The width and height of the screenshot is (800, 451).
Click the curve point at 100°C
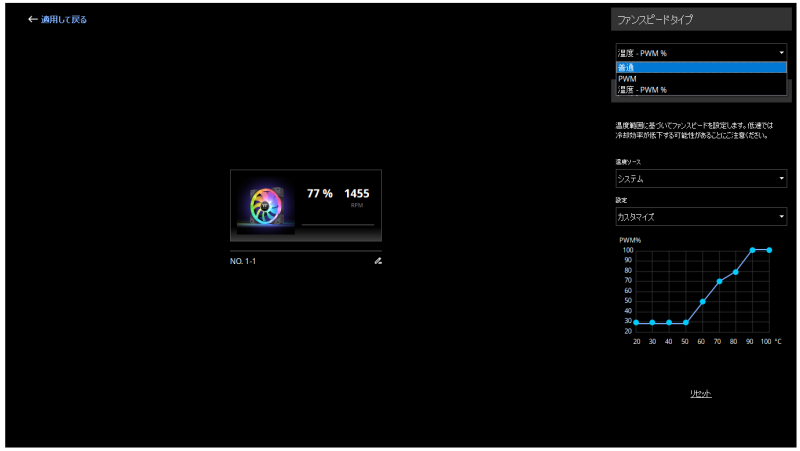click(769, 250)
